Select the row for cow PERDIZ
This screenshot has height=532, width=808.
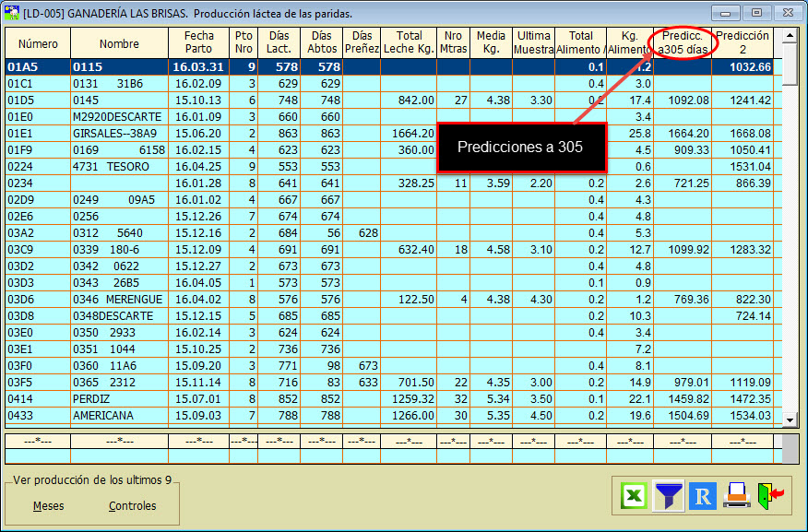pyautogui.click(x=89, y=399)
